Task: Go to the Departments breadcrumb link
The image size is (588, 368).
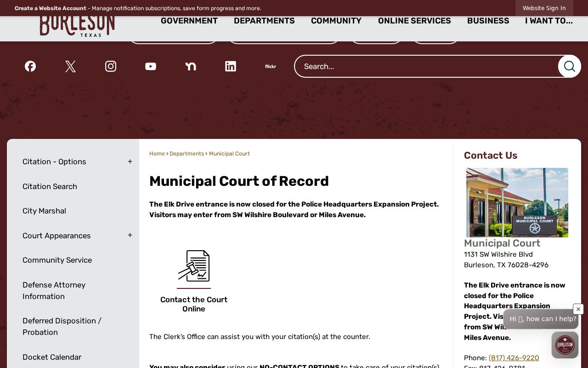Action: [x=187, y=154]
